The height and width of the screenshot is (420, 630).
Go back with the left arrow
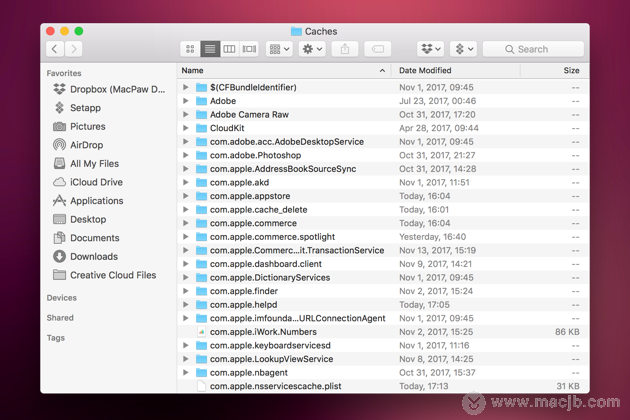click(55, 49)
